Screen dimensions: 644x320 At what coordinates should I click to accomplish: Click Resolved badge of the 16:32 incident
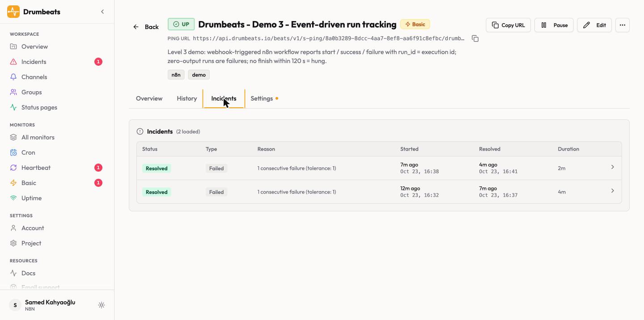(157, 192)
